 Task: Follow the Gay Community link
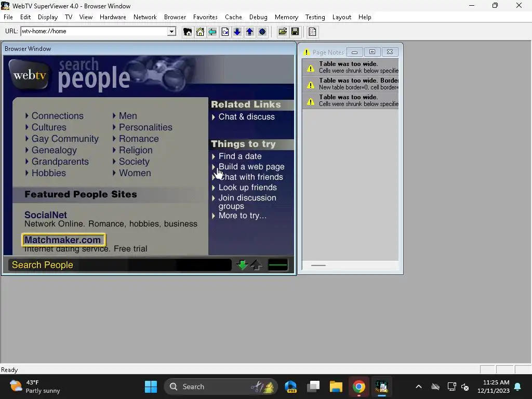coord(65,139)
